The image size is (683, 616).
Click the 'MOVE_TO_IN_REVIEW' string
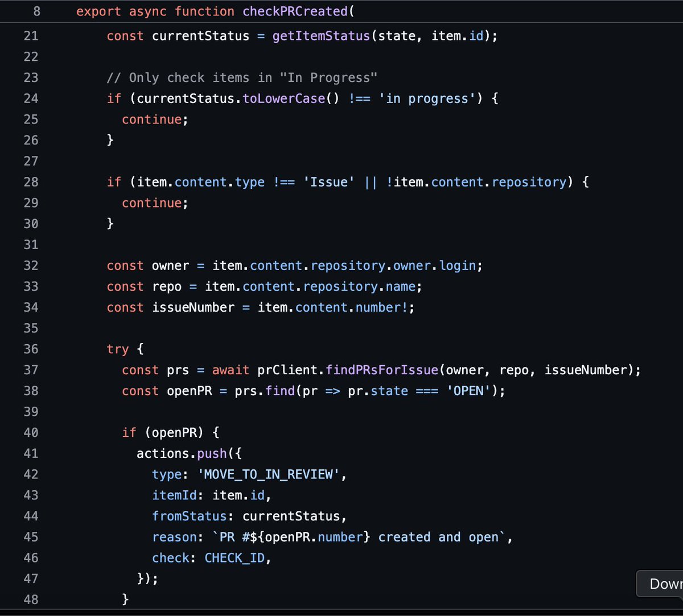pyautogui.click(x=269, y=475)
